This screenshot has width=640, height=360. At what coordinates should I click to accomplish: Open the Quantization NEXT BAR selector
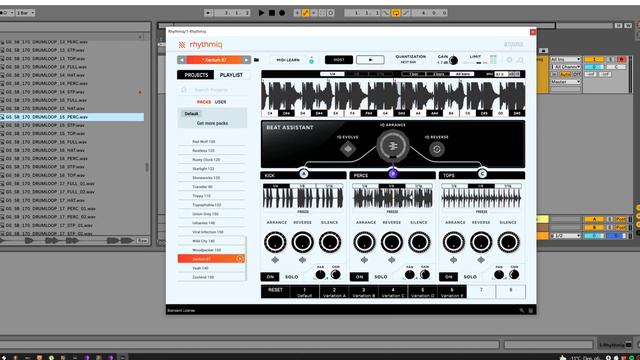(x=408, y=62)
